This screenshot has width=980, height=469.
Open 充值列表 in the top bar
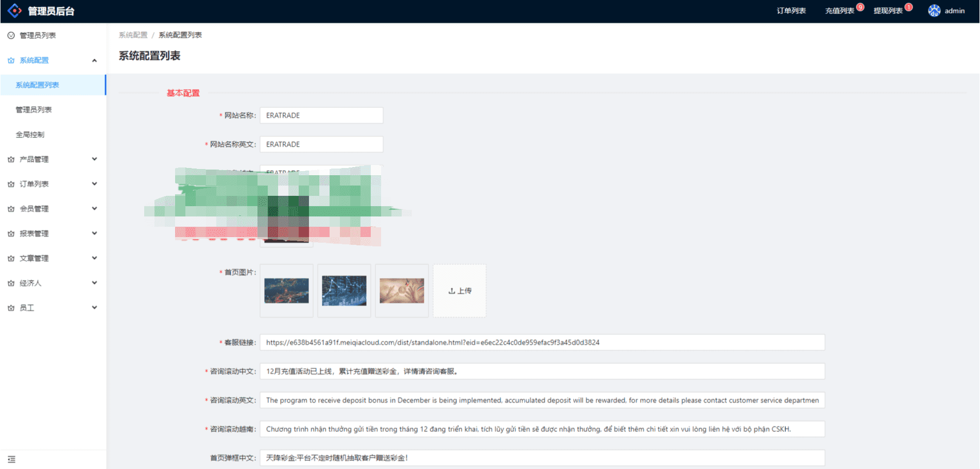point(839,11)
